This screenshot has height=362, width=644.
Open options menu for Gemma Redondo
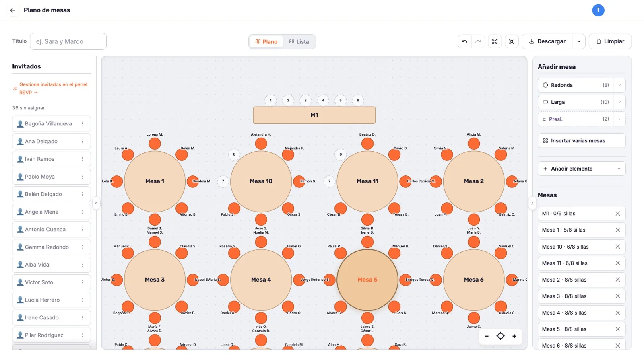[x=83, y=247]
